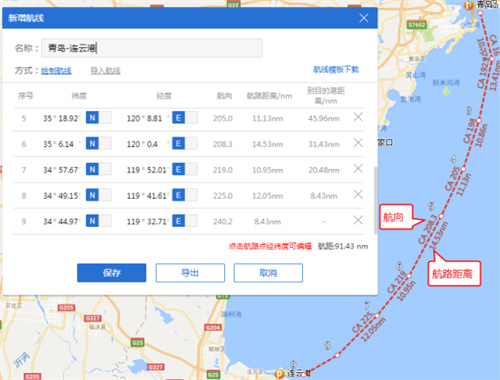Click total distance 航距:91.43 nm

[x=343, y=246]
